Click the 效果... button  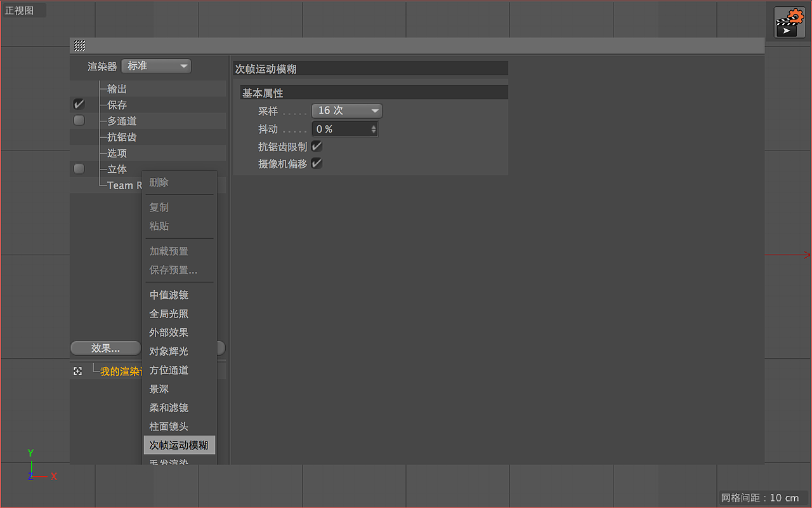105,348
